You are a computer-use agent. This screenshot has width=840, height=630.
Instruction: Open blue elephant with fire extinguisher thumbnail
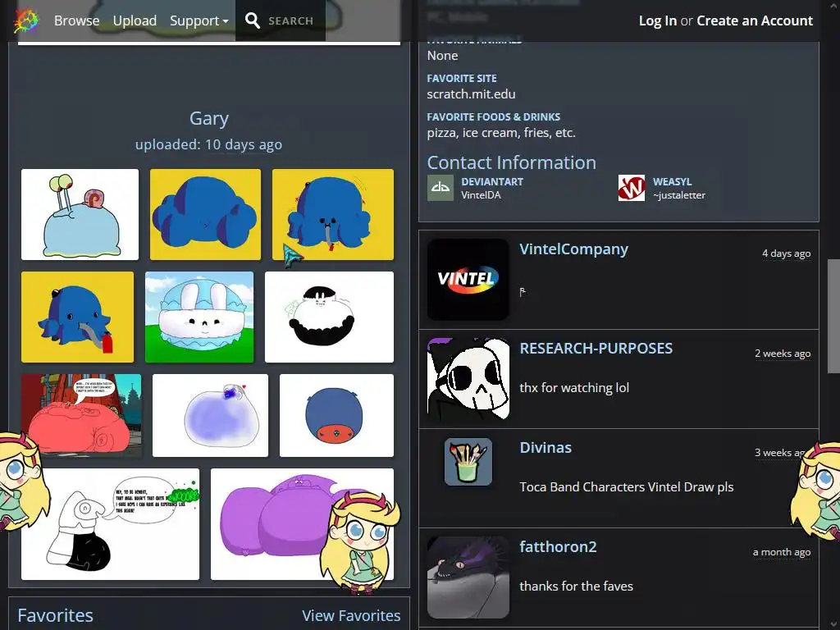[x=78, y=317]
